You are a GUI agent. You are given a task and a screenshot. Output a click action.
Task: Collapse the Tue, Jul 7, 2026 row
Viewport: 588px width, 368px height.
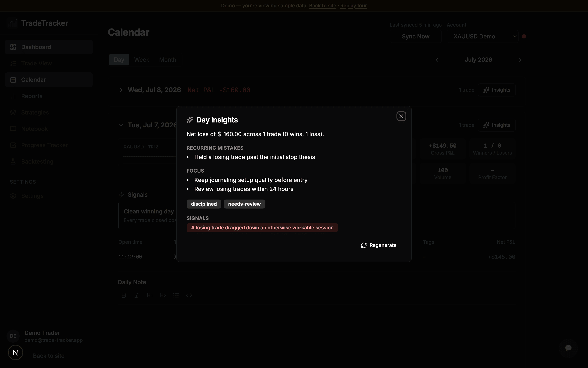click(x=121, y=125)
